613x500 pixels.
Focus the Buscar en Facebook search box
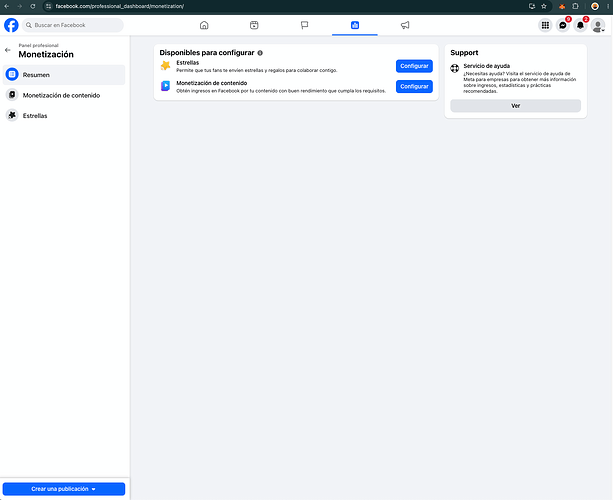click(73, 25)
